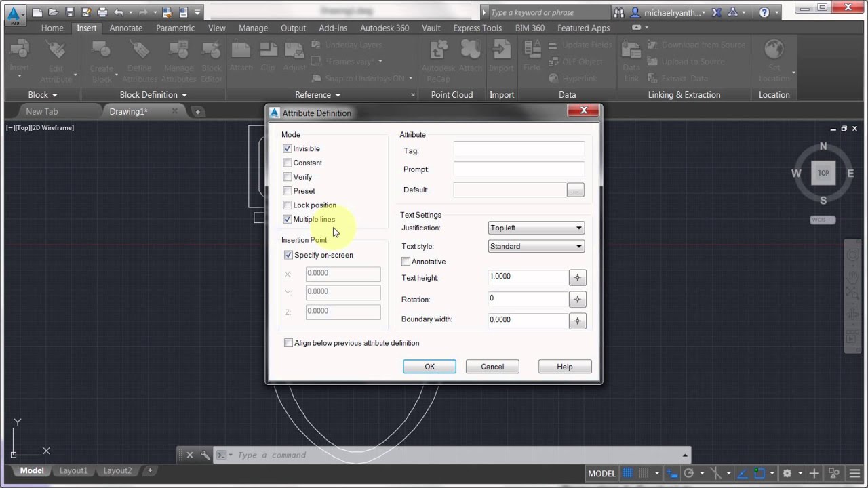Click the search binoculars icon
Screen dimensions: 868x488
619,13
